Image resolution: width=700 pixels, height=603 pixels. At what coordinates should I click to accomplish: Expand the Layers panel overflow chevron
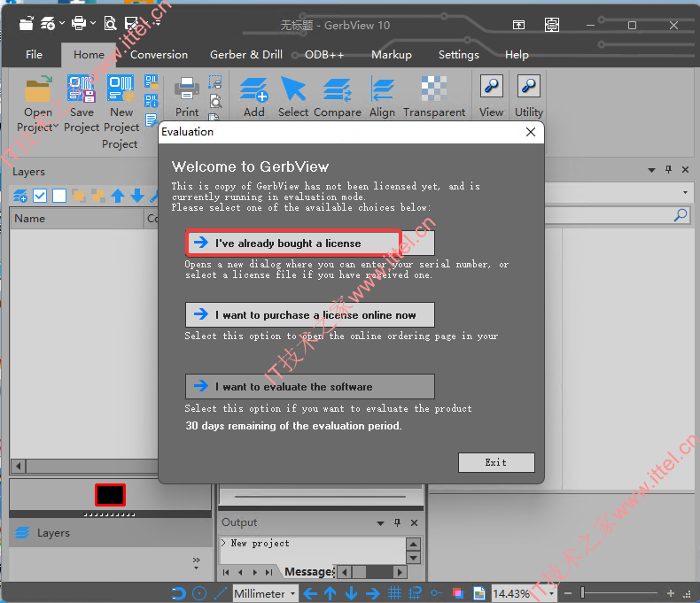point(197,563)
